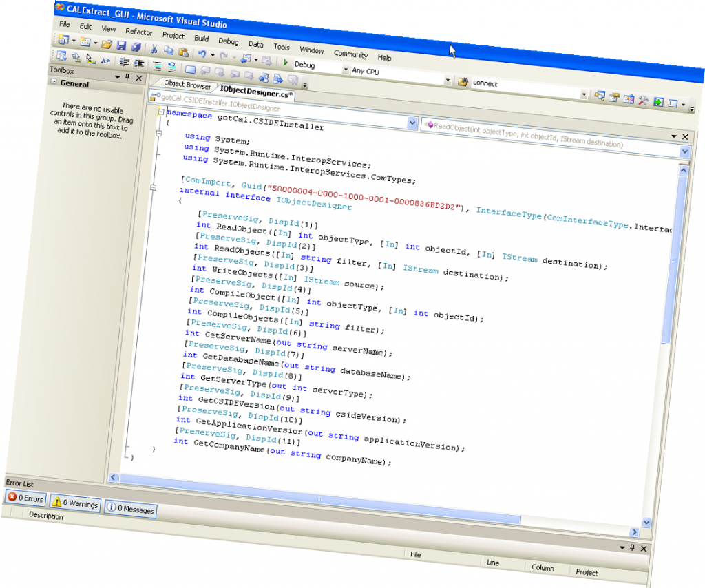Toggle the 0 Warnings filter
705x588 pixels.
74,505
